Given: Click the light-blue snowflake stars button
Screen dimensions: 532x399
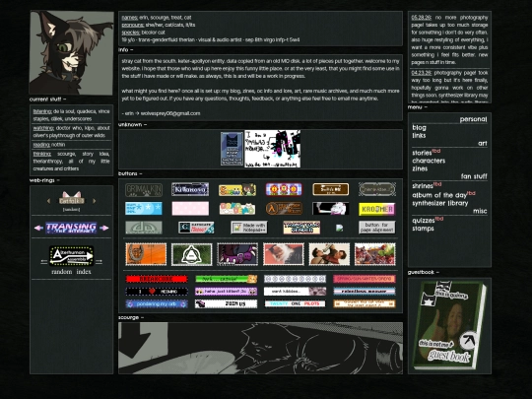Looking at the screenshot, I should click(x=144, y=208).
